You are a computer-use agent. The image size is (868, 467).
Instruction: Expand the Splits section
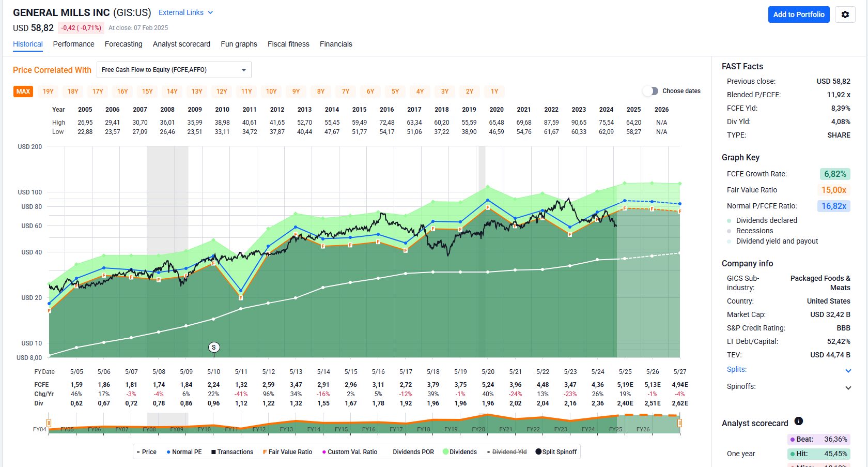[848, 370]
